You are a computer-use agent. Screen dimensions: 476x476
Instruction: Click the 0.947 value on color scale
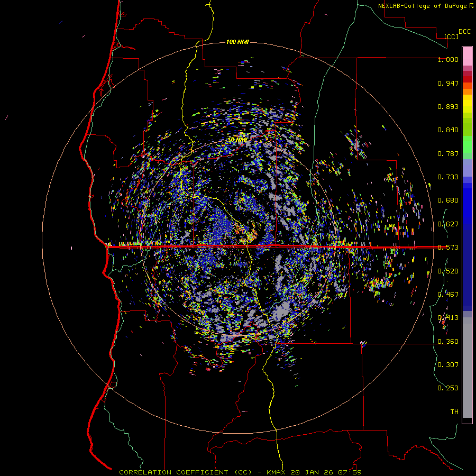[x=448, y=83]
